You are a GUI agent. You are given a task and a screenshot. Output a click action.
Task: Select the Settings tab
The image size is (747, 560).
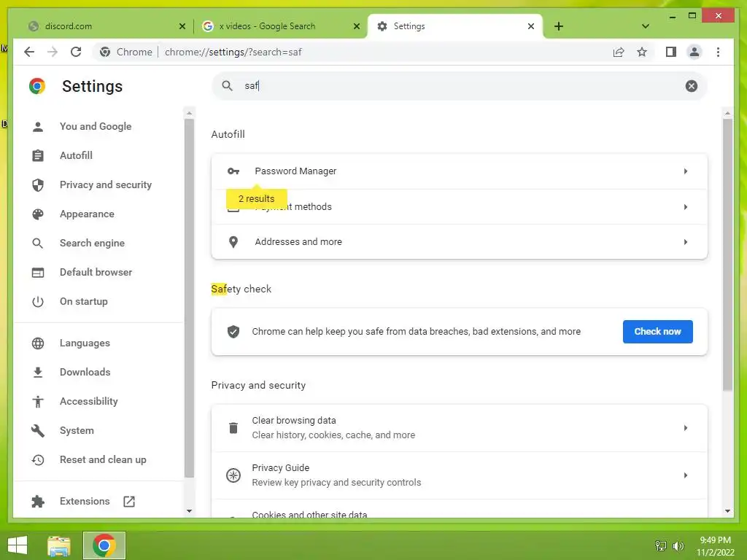pyautogui.click(x=454, y=26)
